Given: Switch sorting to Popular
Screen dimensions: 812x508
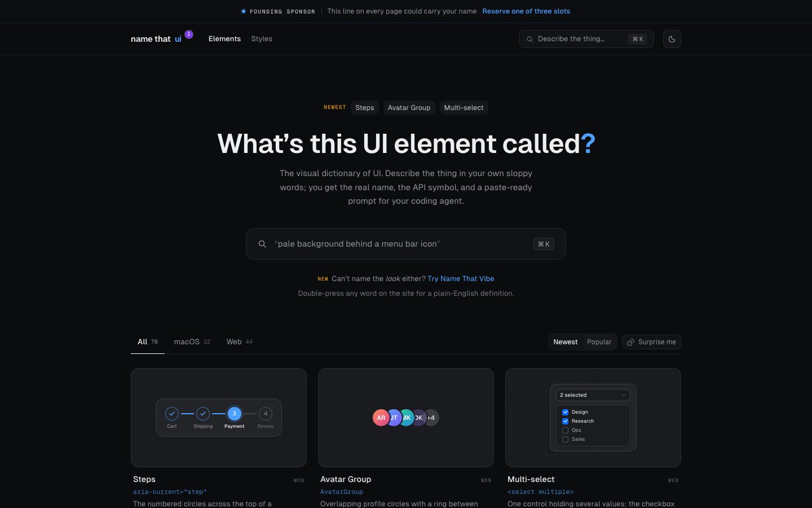Looking at the screenshot, I should click(x=599, y=342).
